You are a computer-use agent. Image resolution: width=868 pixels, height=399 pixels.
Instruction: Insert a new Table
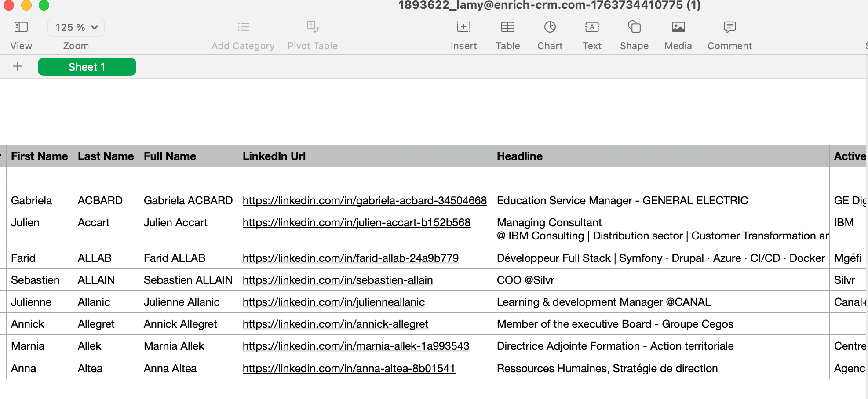508,27
